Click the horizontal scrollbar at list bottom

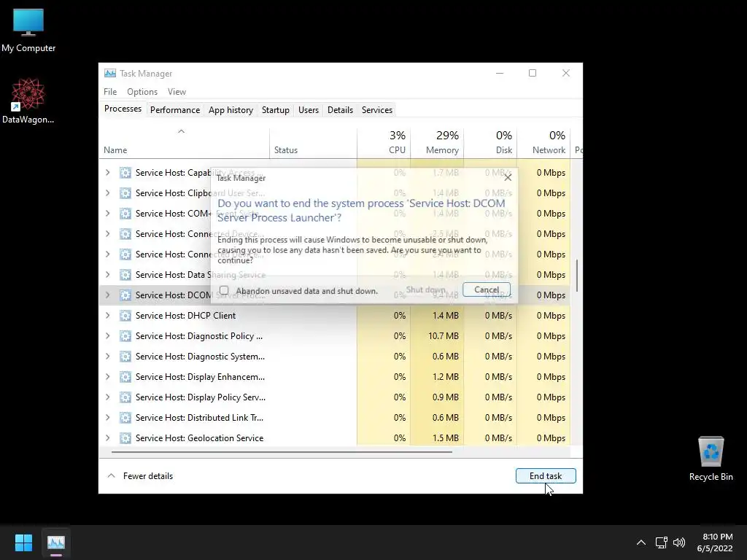pyautogui.click(x=282, y=451)
